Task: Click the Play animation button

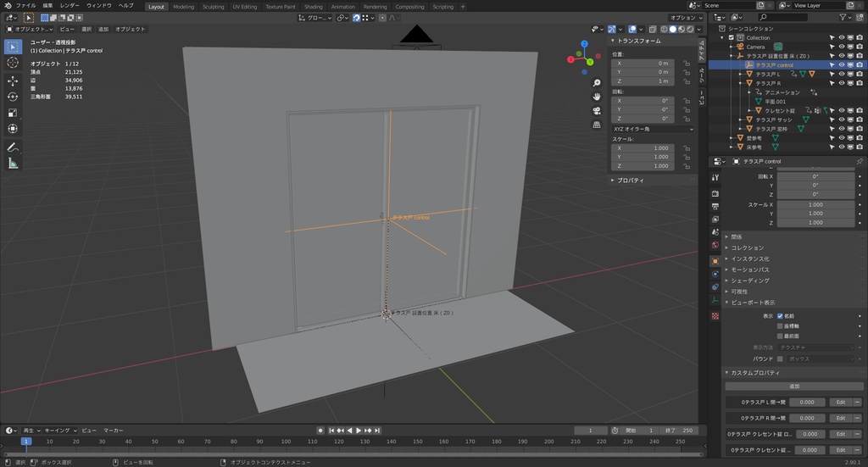Action: pos(359,431)
